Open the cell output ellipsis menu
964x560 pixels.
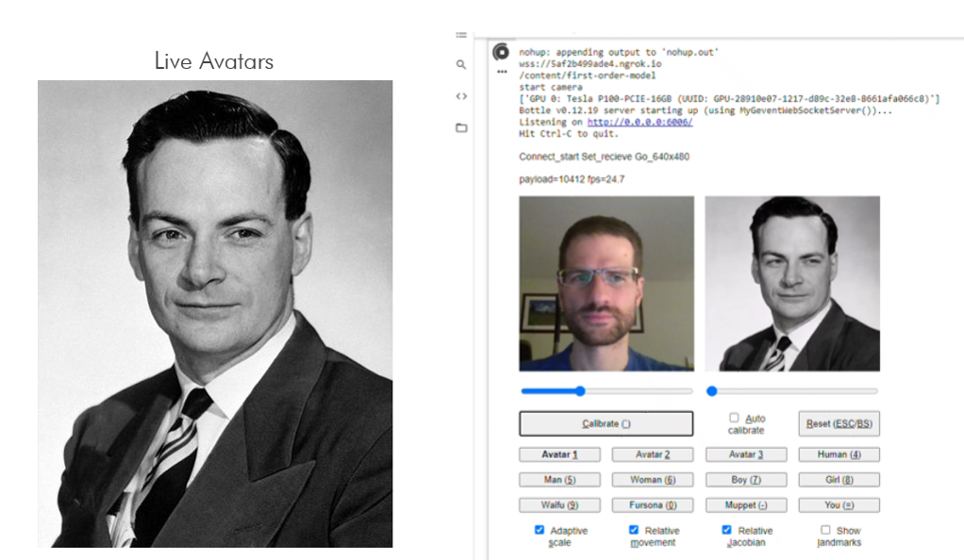(x=502, y=72)
